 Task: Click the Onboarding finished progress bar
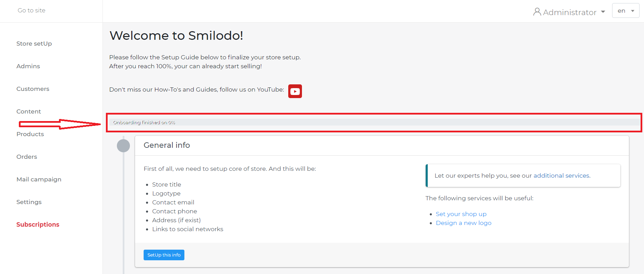[374, 122]
